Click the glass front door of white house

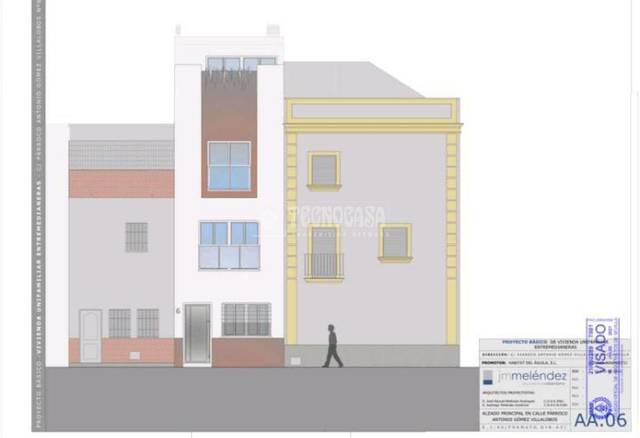197,333
